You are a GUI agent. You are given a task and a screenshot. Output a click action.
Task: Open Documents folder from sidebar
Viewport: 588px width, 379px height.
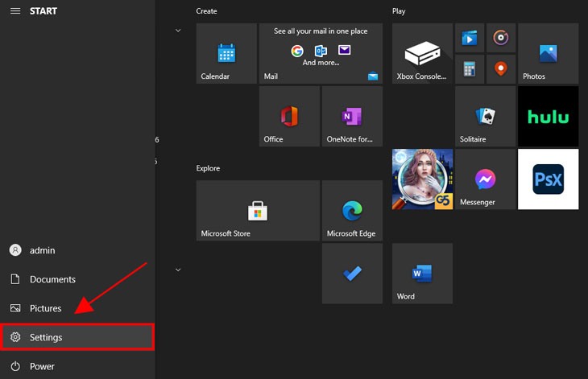click(52, 279)
